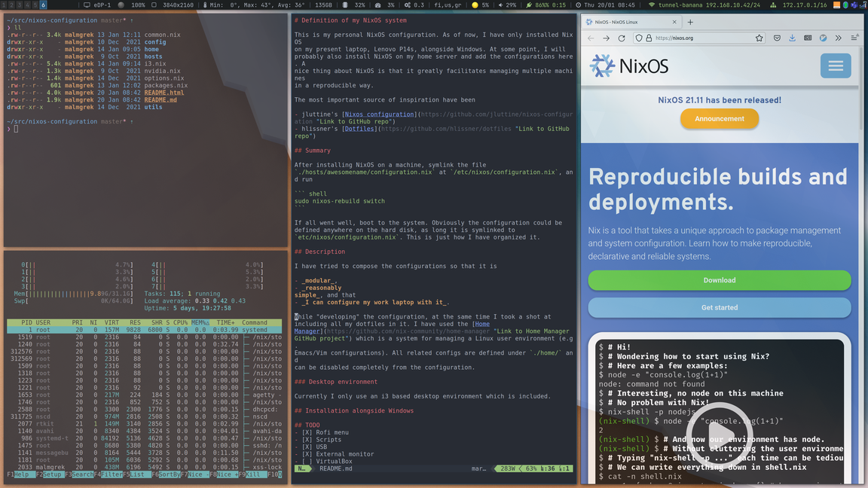
Task: Play the nix-shell demo video
Action: click(x=719, y=435)
